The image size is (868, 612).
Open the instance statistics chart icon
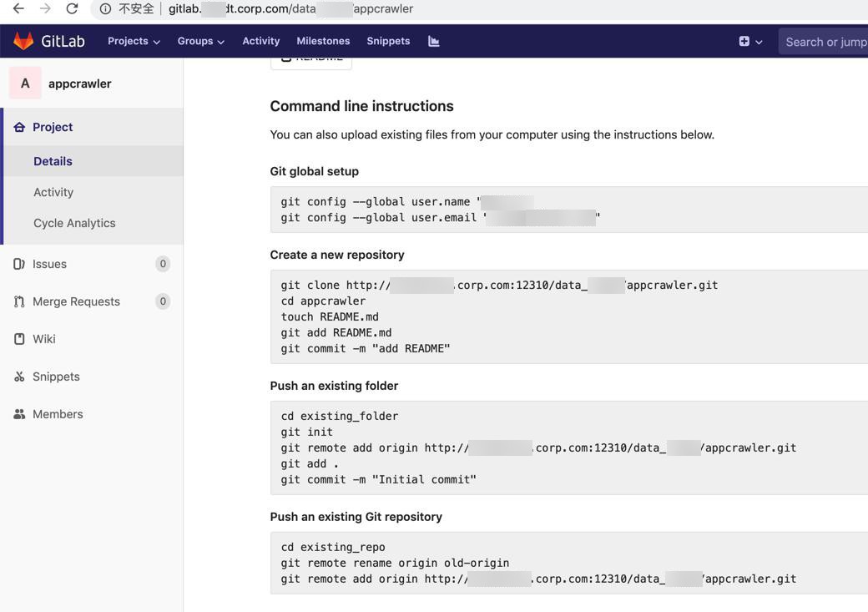point(433,41)
